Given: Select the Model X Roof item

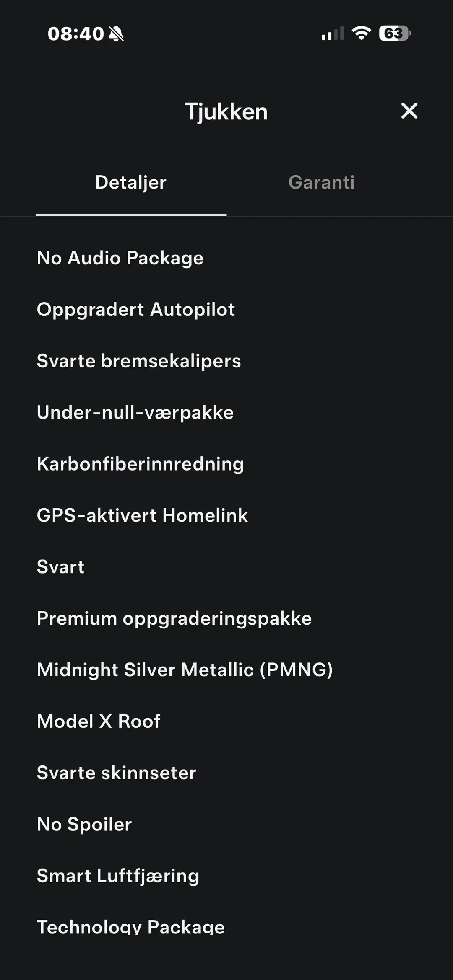Looking at the screenshot, I should (x=99, y=721).
